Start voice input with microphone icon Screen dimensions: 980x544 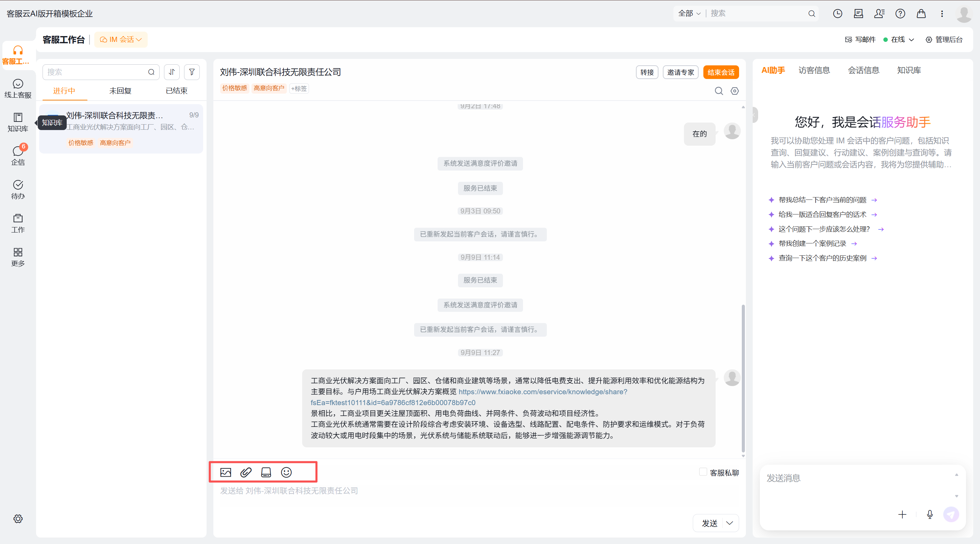(930, 515)
